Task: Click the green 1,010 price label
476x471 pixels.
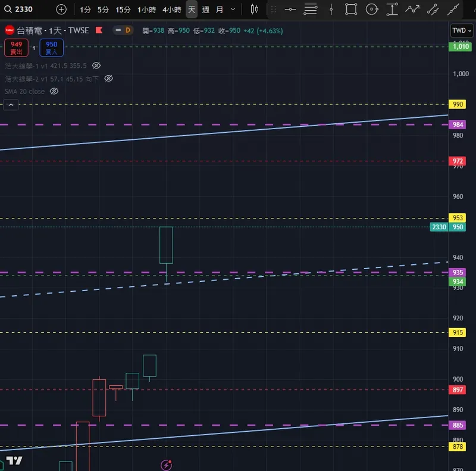Action: pos(461,46)
